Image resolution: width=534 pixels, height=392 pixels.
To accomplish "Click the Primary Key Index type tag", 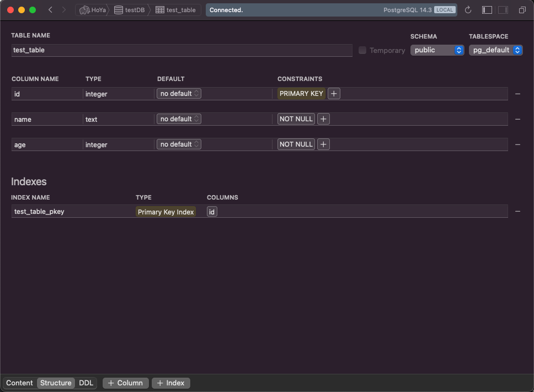I will click(165, 212).
